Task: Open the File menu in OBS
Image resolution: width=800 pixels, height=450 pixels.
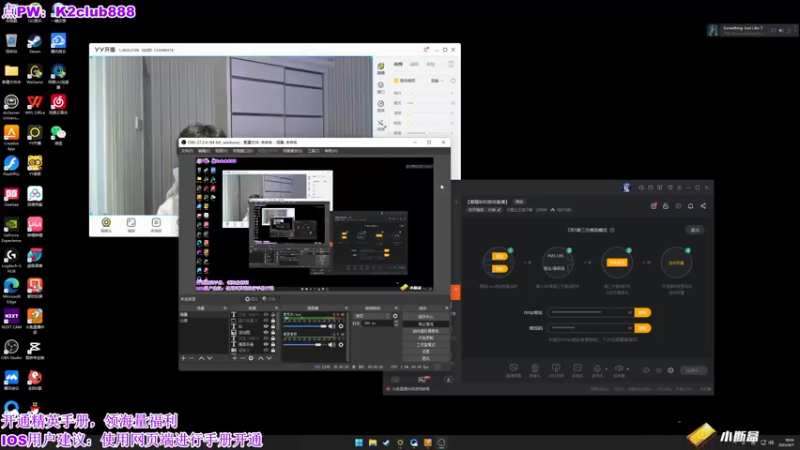Action: [187, 151]
